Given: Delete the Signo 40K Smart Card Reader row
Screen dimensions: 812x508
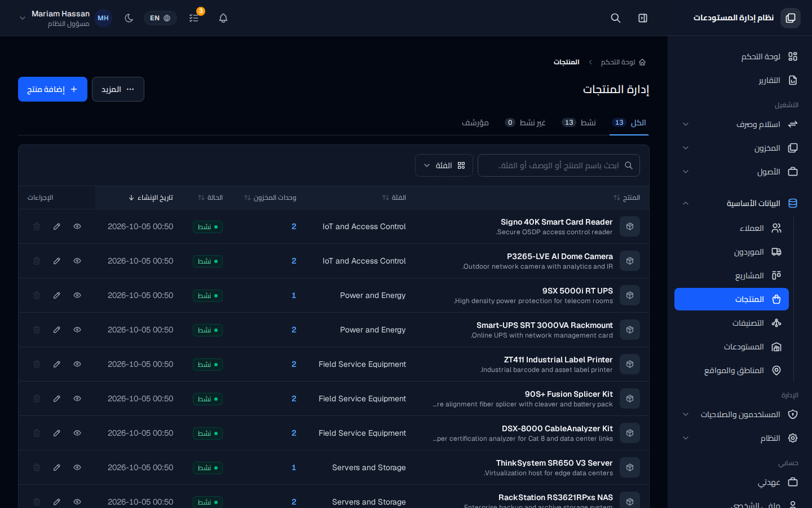Looking at the screenshot, I should pos(37,226).
